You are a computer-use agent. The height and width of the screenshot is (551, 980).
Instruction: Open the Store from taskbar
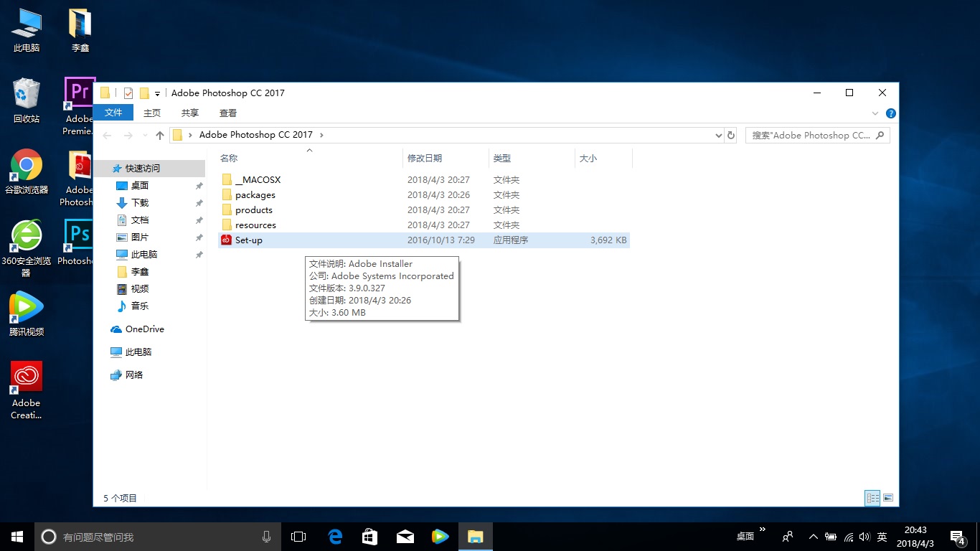click(369, 536)
